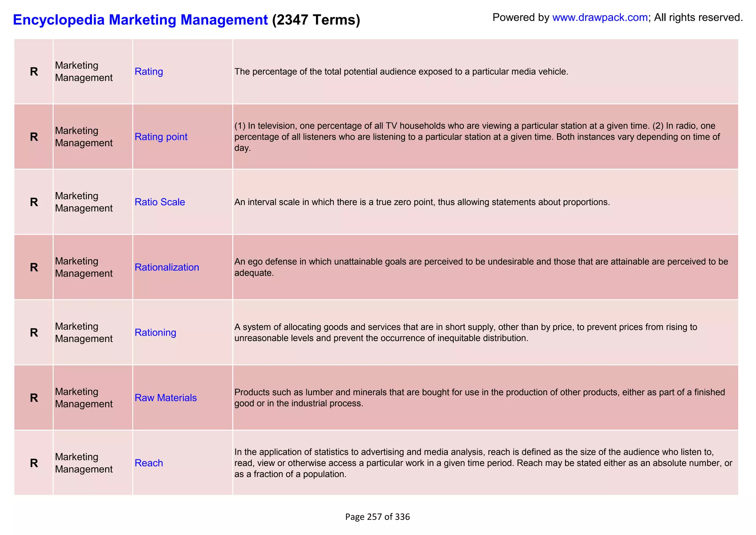This screenshot has height=535, width=756.
Task: Click the Encyclopedia Marketing Management title
Action: 140,20
